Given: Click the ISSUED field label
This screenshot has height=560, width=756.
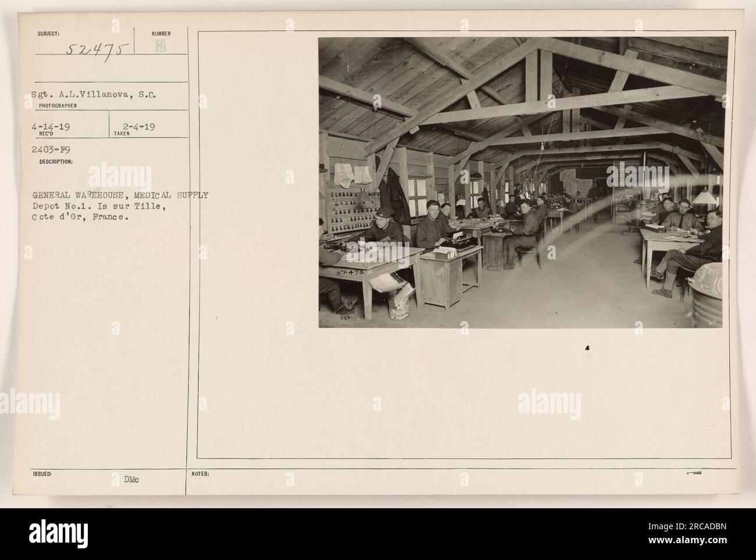Looking at the screenshot, I should (x=44, y=473).
